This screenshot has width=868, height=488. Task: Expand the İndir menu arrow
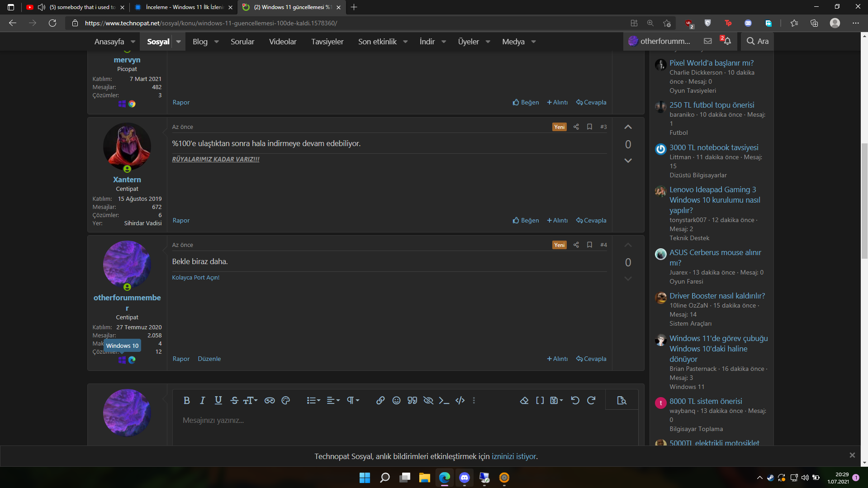(444, 42)
